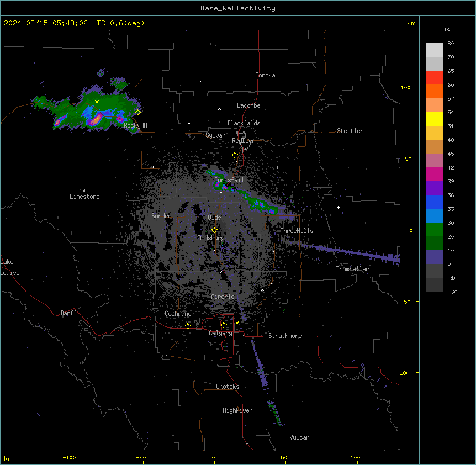Click the Lake Louise label
The height and width of the screenshot is (465, 476).
click(x=9, y=267)
